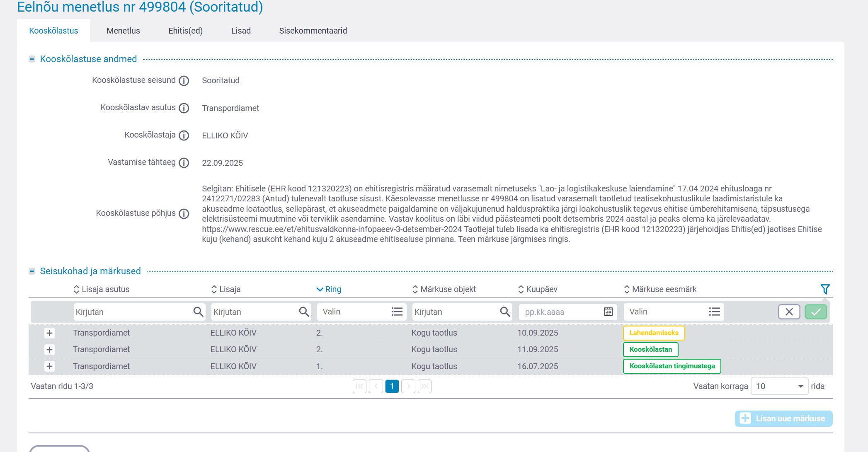Click search icon in Lisaja asutus filter
This screenshot has height=452, width=868.
point(198,312)
